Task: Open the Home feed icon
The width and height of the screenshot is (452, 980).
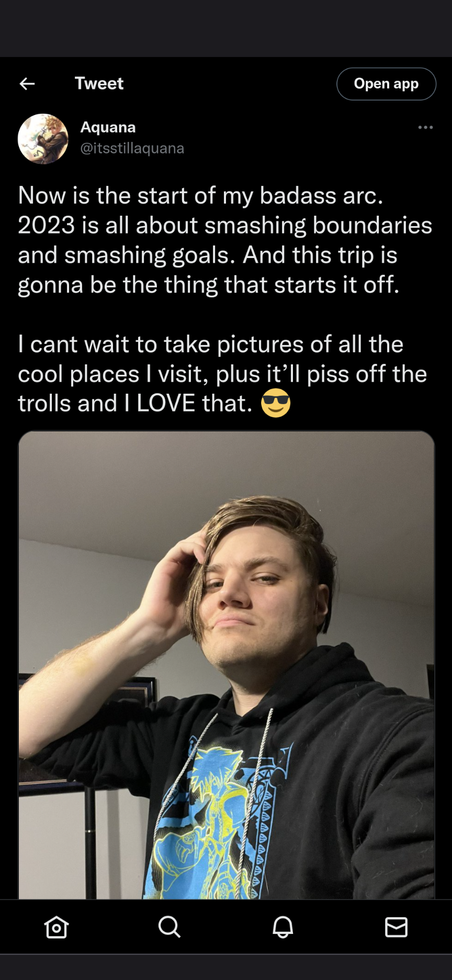Action: pyautogui.click(x=56, y=927)
